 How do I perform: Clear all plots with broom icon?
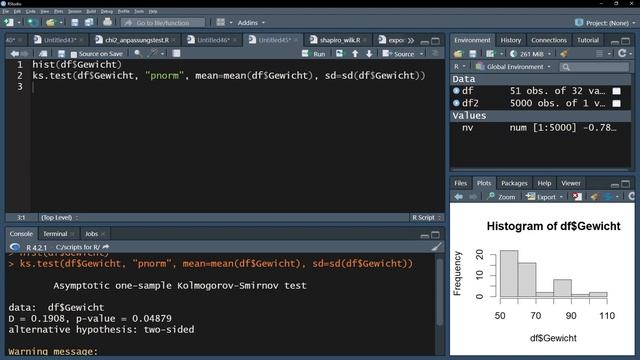[594, 197]
